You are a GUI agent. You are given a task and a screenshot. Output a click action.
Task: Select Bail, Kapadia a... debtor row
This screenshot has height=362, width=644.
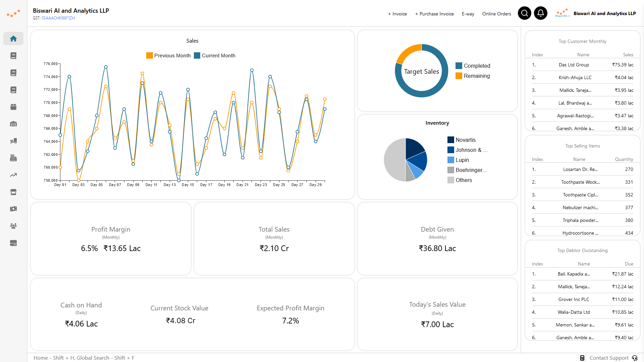coord(583,274)
